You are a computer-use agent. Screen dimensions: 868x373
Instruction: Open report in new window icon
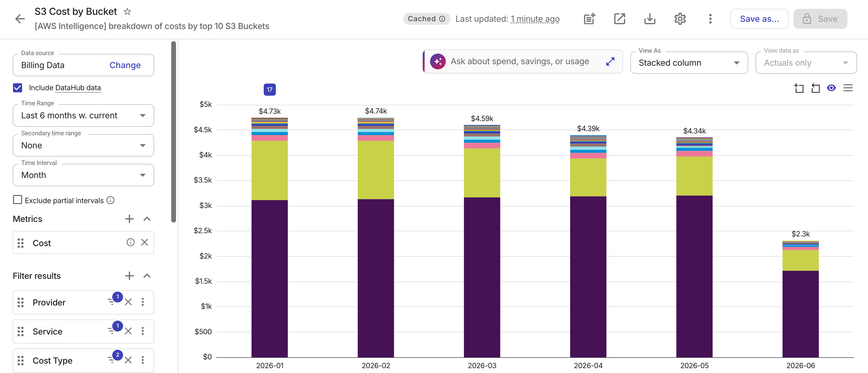coord(620,18)
